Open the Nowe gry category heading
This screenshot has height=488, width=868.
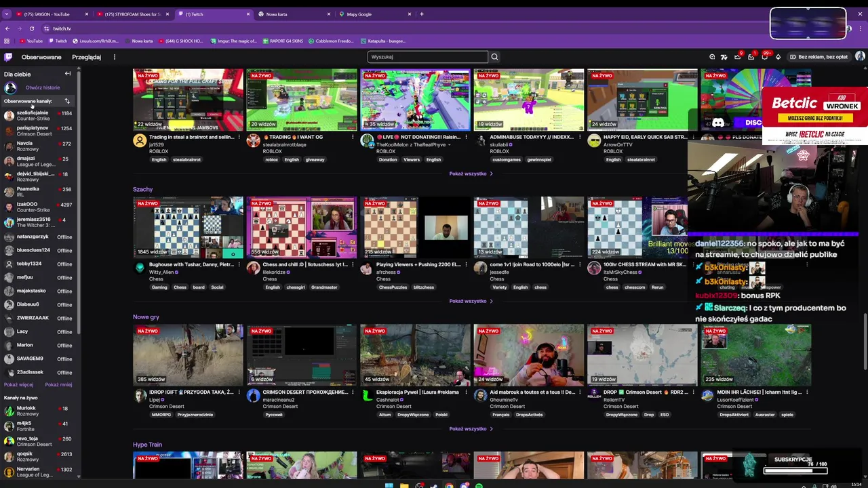tap(146, 317)
